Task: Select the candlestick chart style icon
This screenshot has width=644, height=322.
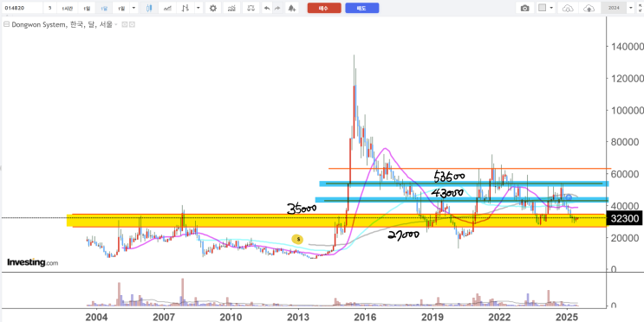Action: coord(149,8)
